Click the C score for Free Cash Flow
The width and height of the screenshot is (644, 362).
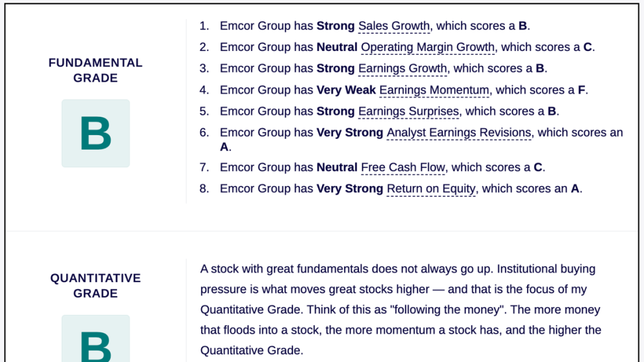coord(538,167)
